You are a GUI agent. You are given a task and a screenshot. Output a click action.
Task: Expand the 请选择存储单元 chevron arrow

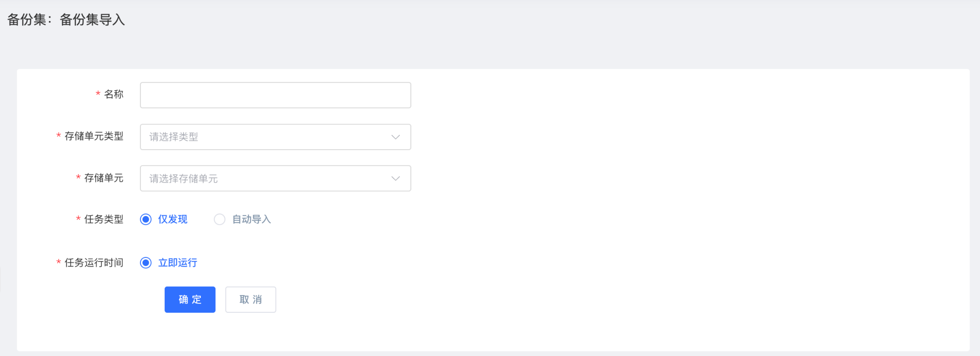395,178
